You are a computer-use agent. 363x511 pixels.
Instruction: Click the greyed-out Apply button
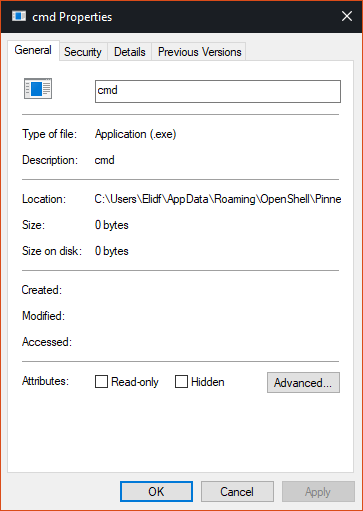point(318,491)
